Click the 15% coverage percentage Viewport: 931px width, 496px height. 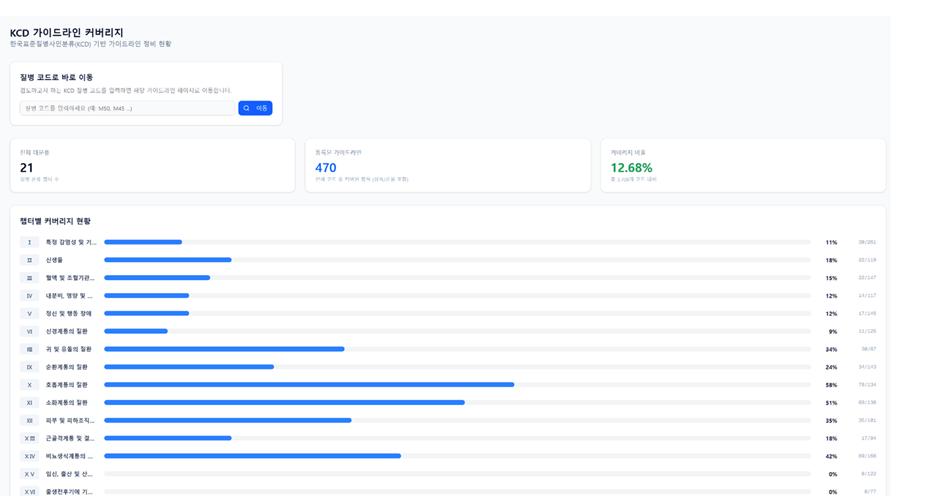click(831, 278)
